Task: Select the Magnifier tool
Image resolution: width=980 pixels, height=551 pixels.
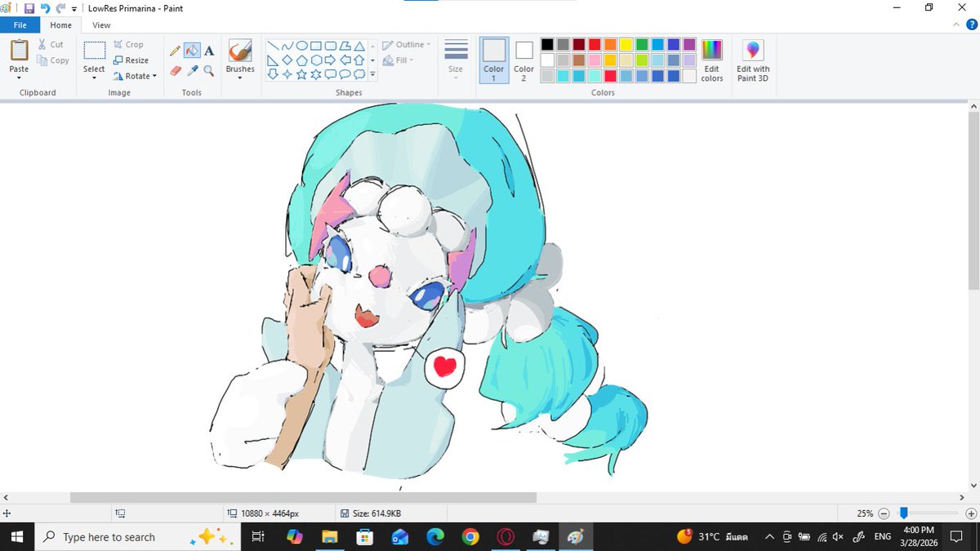Action: click(x=209, y=71)
